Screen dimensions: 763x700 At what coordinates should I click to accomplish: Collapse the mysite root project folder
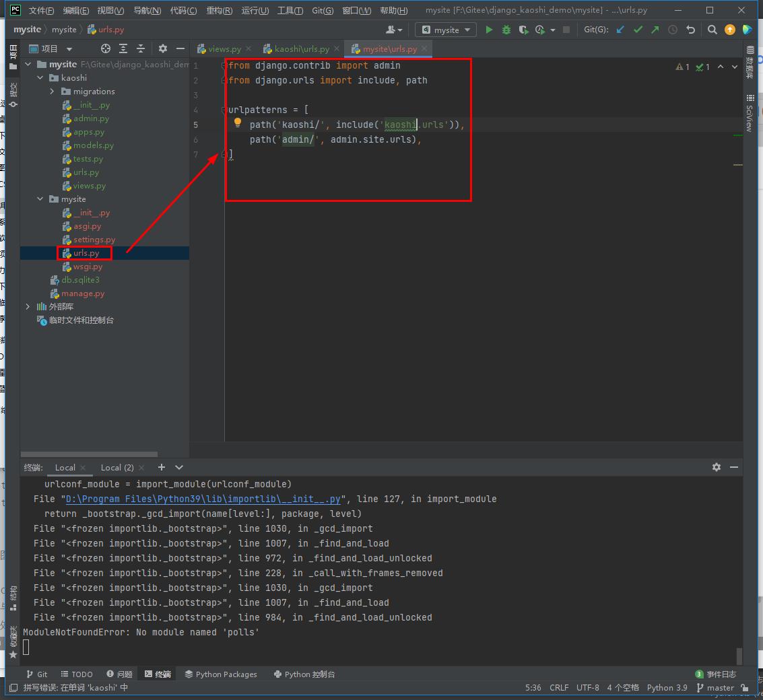point(28,64)
